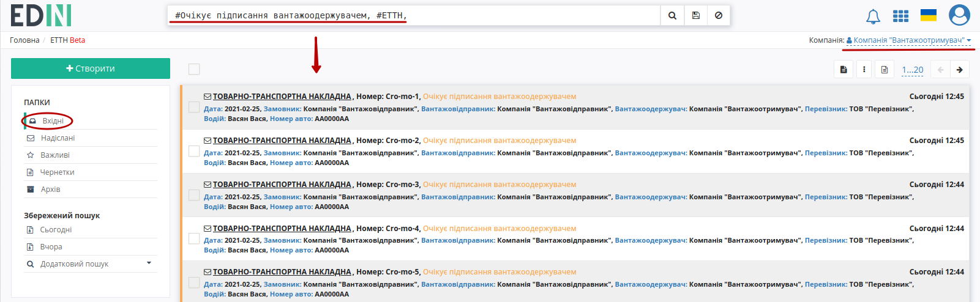Viewport: 980px width, 302px height.
Task: Click timestamp Сьогодні 12:45 on Cro-mo-2
Action: pos(937,141)
